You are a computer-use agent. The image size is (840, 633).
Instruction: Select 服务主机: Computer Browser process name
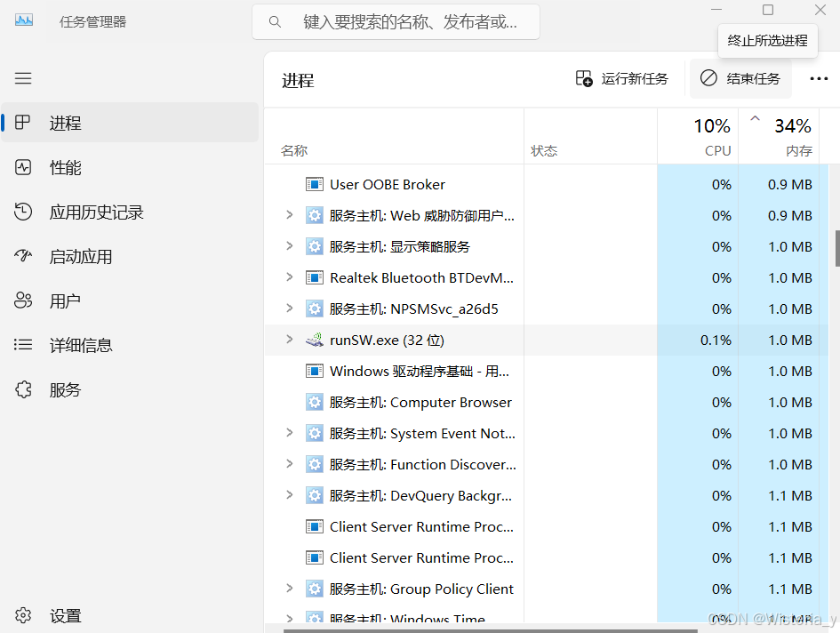tap(420, 402)
